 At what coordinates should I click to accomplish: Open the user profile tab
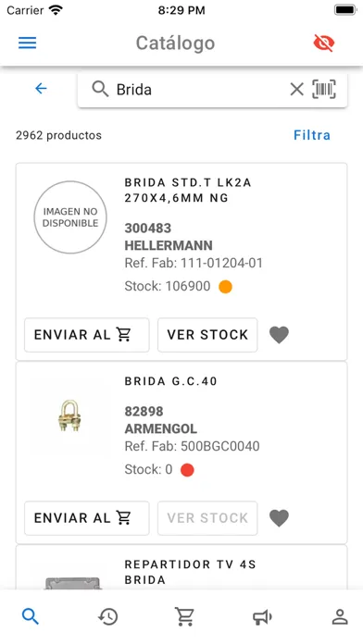pyautogui.click(x=340, y=616)
